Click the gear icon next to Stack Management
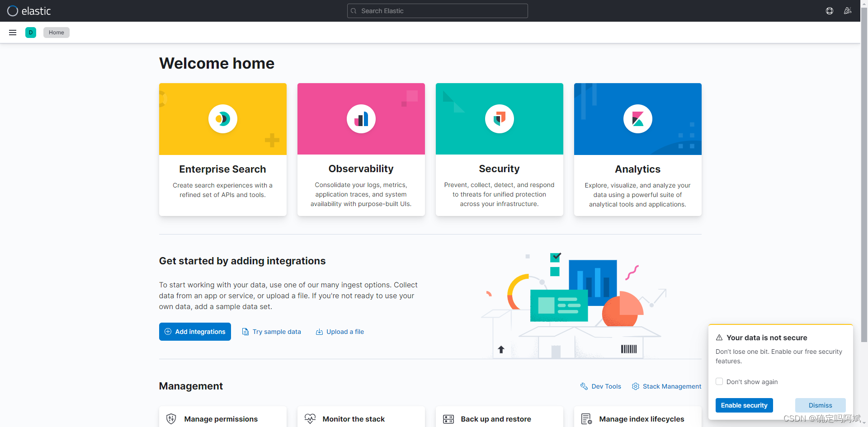868x427 pixels. tap(636, 386)
